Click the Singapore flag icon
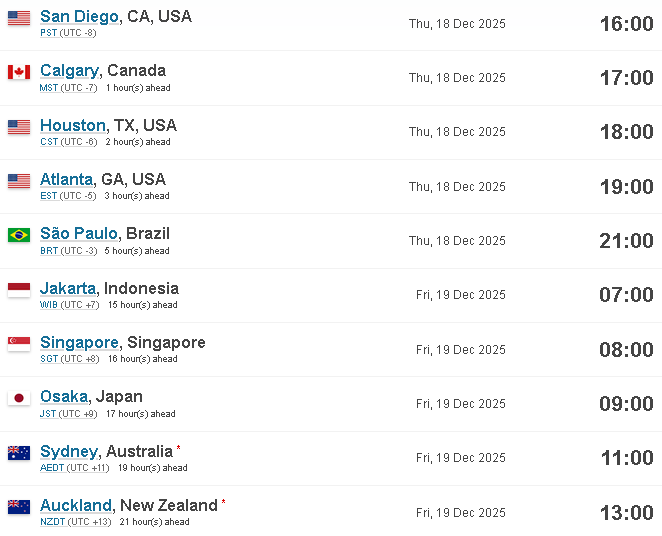The width and height of the screenshot is (662, 536). [x=19, y=344]
